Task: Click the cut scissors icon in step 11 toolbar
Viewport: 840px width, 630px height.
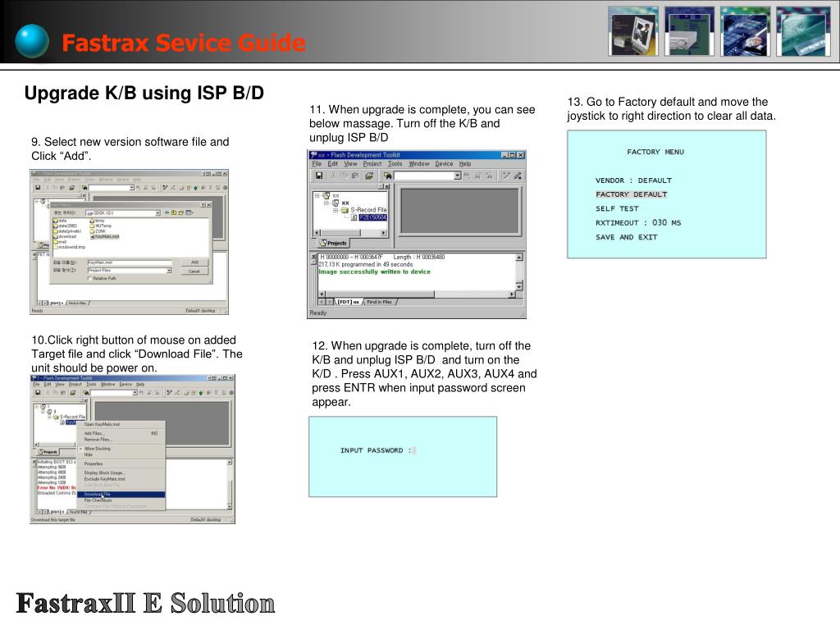Action: pos(333,176)
